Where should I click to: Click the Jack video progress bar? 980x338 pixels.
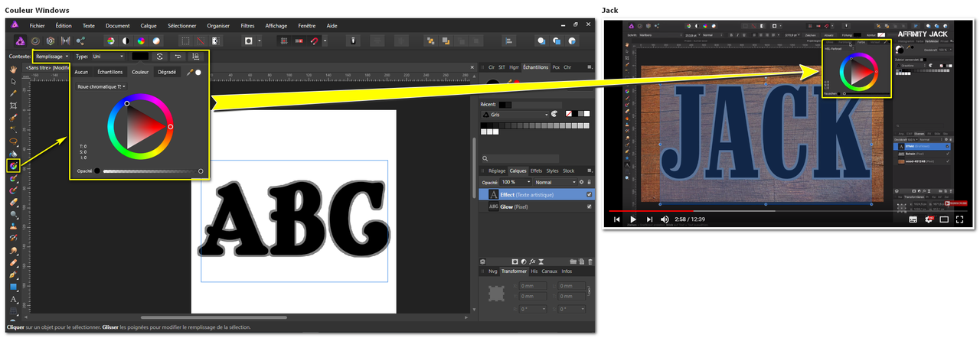(x=788, y=210)
